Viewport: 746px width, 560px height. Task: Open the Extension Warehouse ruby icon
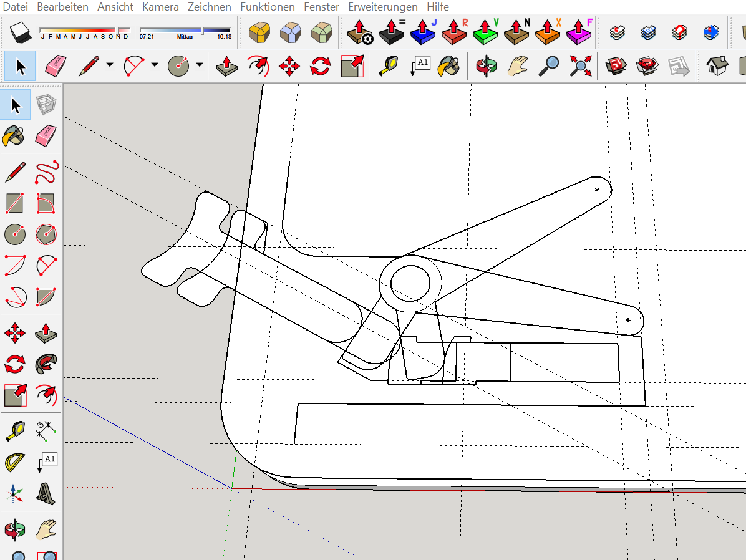(647, 65)
